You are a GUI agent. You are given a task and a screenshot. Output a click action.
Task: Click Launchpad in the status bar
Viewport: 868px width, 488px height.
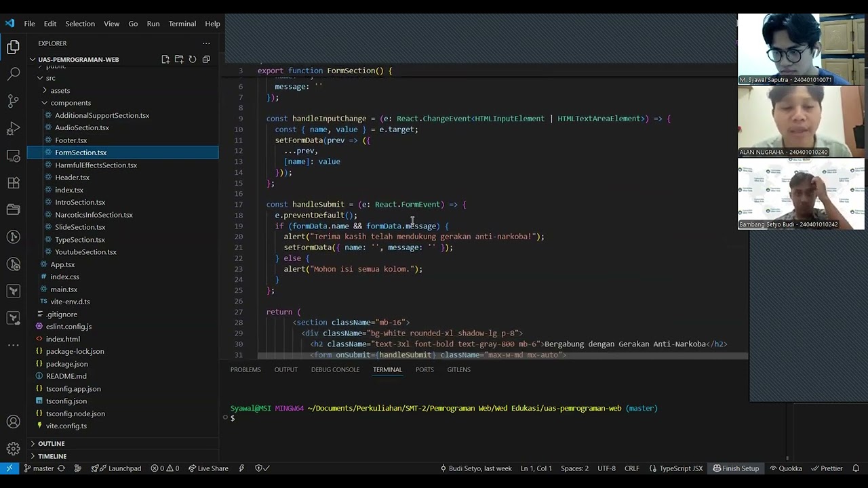tap(117, 468)
